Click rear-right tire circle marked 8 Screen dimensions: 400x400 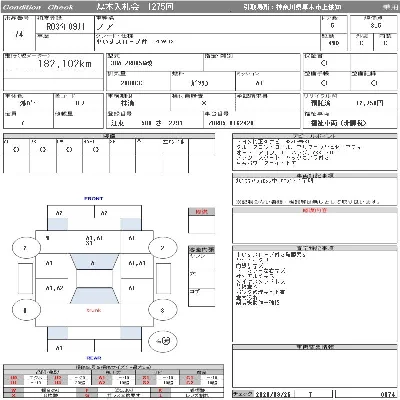162,310
